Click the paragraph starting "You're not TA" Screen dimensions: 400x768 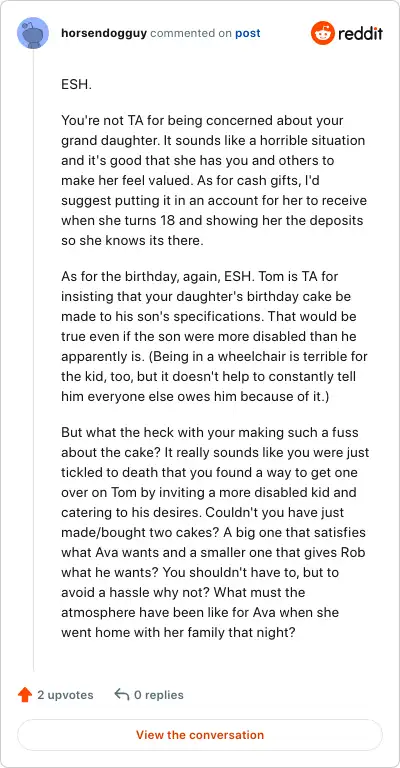point(214,181)
